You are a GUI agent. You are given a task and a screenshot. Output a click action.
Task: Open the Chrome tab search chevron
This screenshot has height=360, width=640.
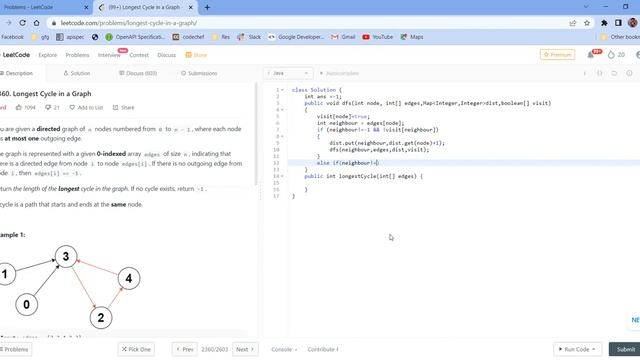(586, 7)
